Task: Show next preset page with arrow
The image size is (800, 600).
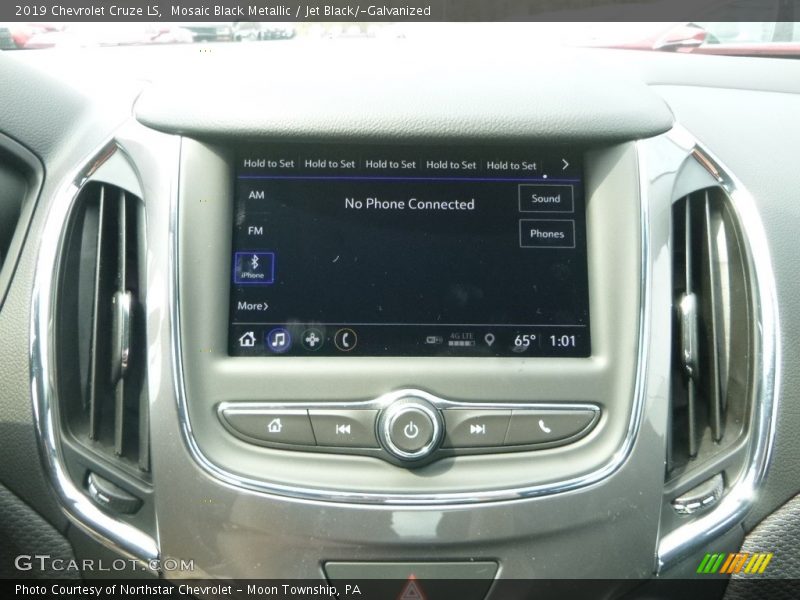Action: point(565,164)
